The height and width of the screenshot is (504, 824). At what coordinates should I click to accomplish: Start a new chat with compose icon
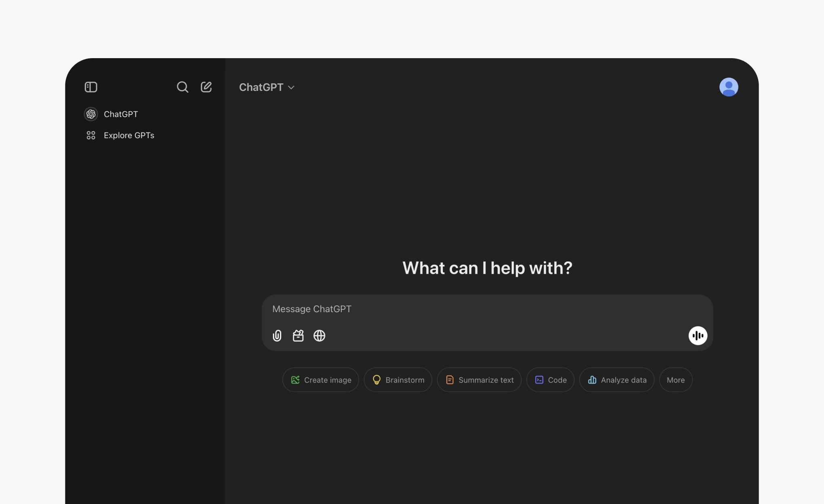click(x=206, y=87)
